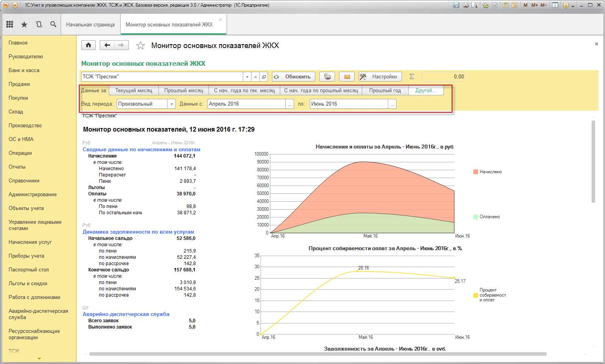Viewport: 605px width, 364px height.
Task: Select the 'Текущий месяц' period toggle
Action: click(x=134, y=91)
